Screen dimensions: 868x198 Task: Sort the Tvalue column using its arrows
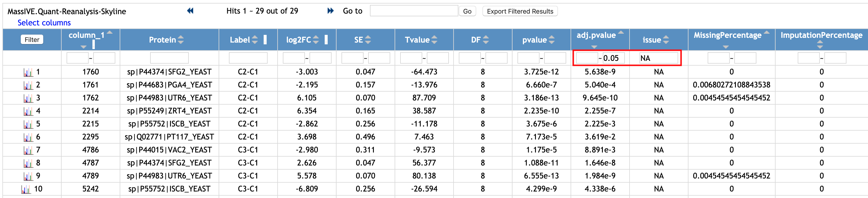434,40
